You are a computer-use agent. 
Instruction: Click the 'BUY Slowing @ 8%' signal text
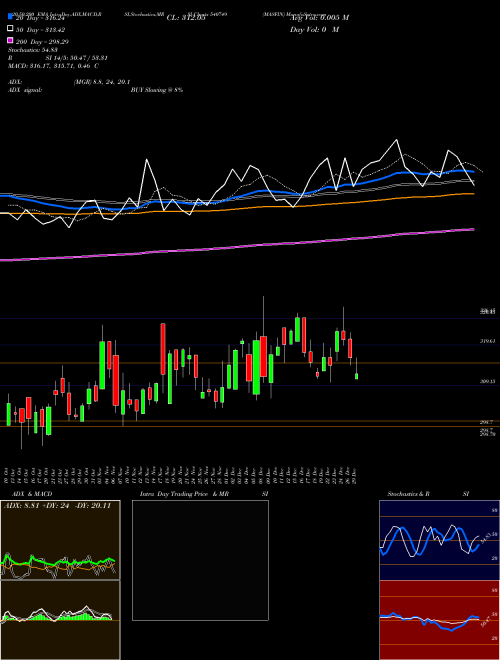[x=157, y=90]
